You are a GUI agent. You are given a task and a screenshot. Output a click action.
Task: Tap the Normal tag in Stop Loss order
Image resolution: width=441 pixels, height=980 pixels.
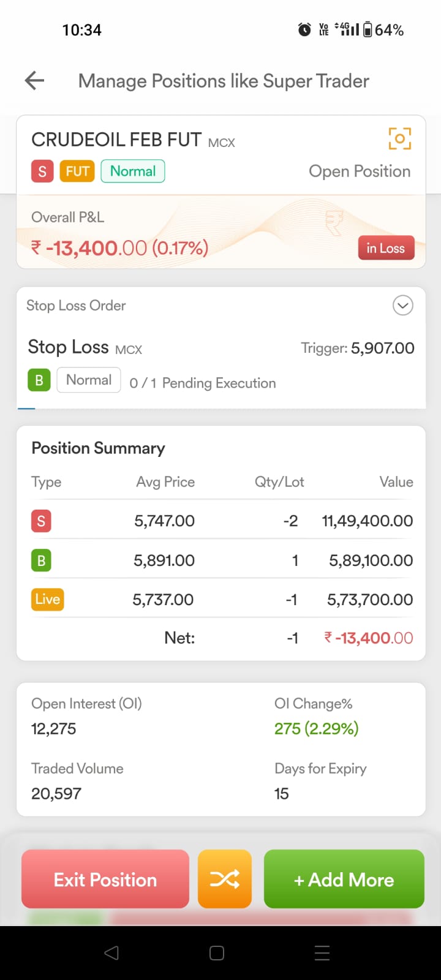click(89, 380)
